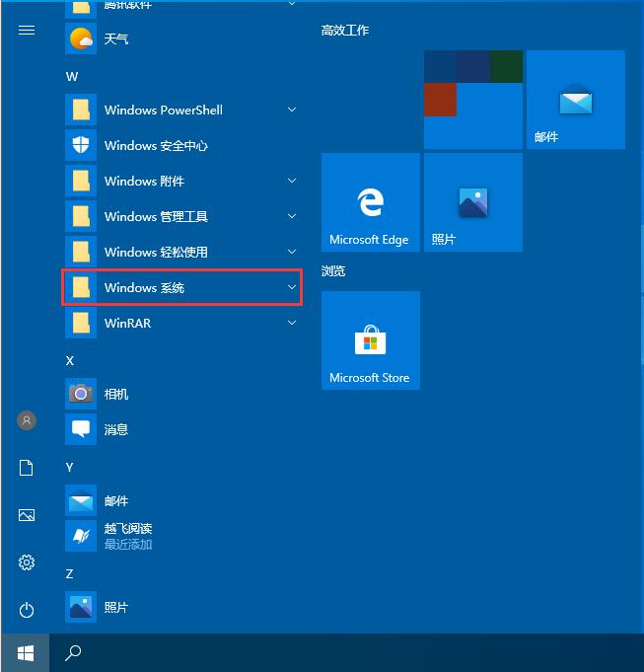Launch the 相机 camera app icon
Image resolution: width=644 pixels, height=672 pixels.
[x=81, y=394]
